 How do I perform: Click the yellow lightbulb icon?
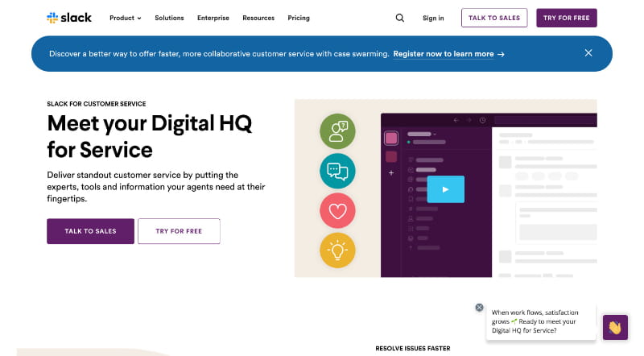click(x=337, y=250)
